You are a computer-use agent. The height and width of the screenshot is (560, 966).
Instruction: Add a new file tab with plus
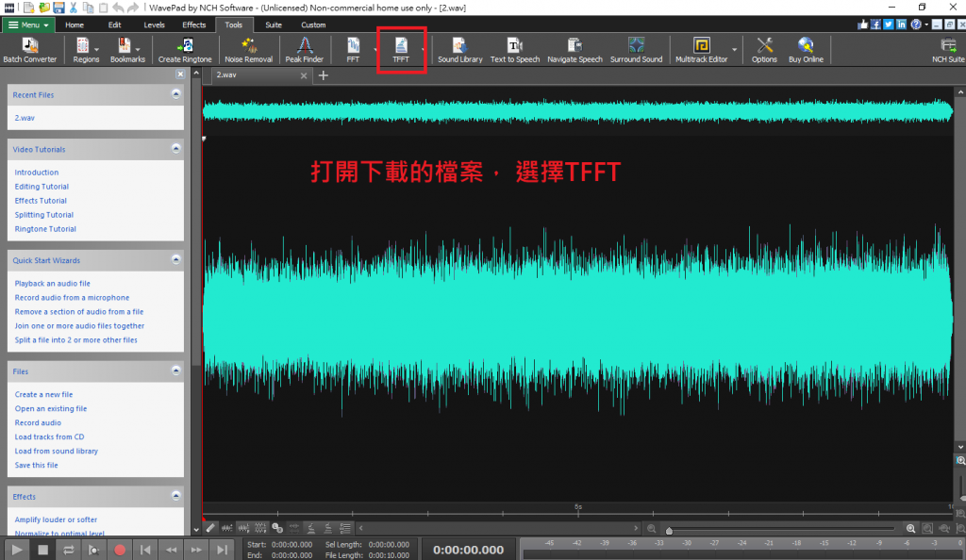(324, 75)
